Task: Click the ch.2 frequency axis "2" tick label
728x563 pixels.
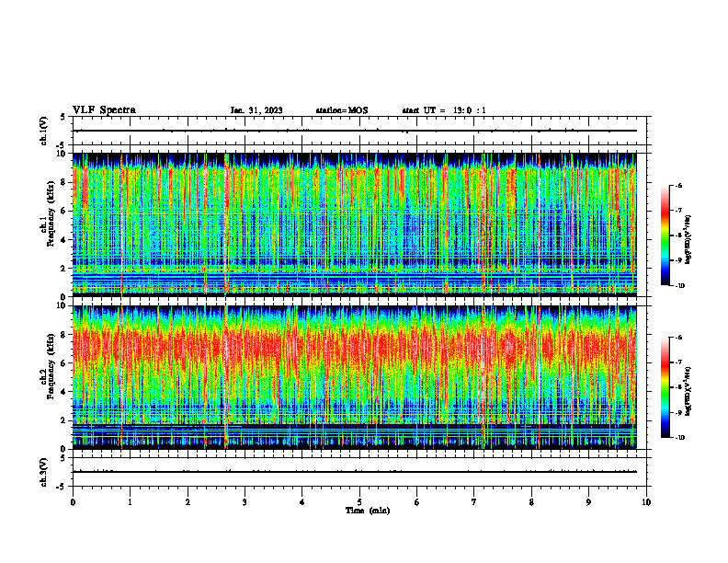Action: click(x=64, y=420)
